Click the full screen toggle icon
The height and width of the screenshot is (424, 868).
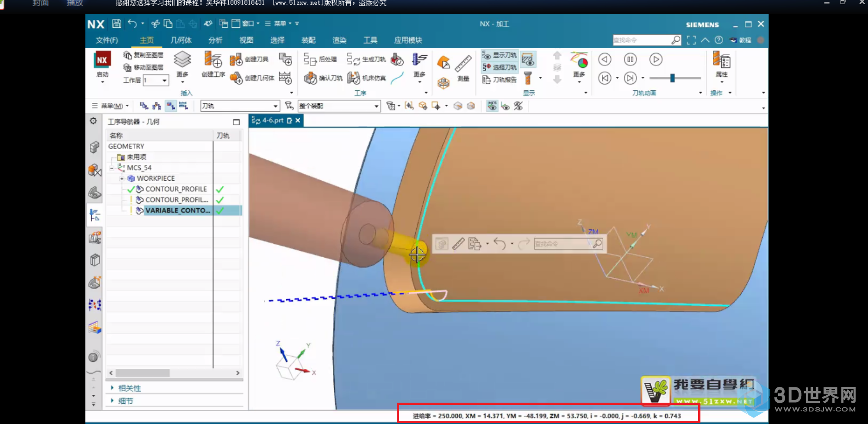point(691,40)
